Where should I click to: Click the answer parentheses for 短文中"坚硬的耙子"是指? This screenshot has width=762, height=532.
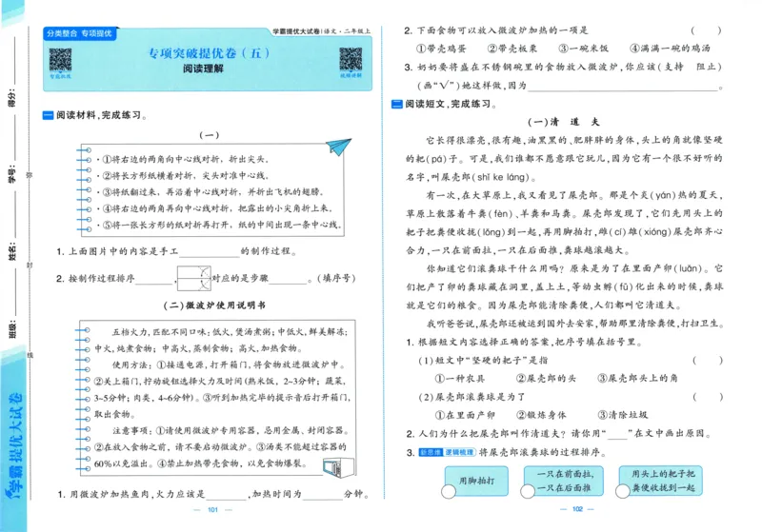pos(708,360)
